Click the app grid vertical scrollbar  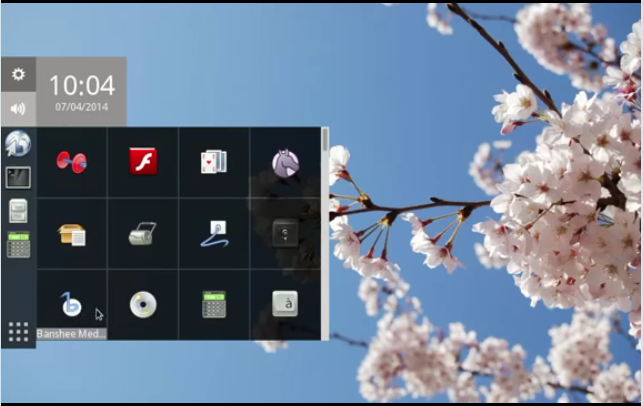(325, 233)
